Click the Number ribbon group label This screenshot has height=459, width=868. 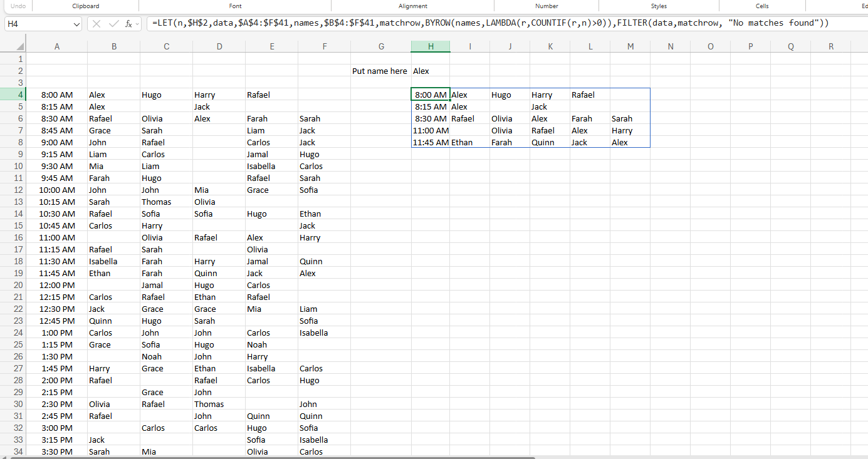click(x=546, y=6)
